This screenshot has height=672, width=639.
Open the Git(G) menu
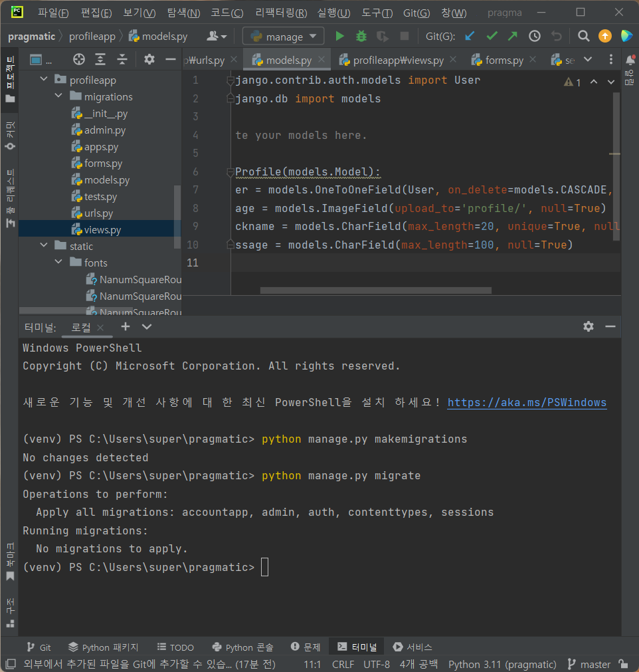pos(416,13)
